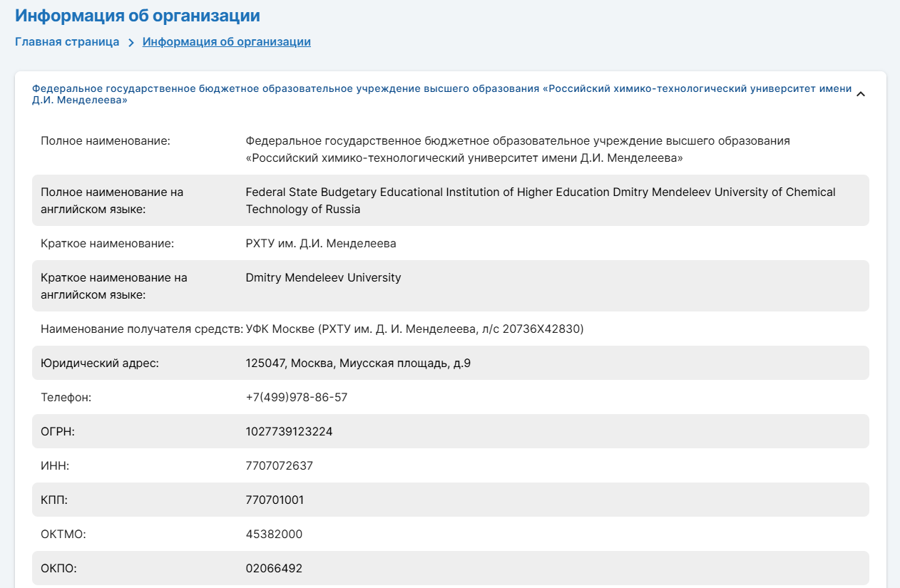900x588 pixels.
Task: Click the label Краткое наименование:
Action: 107,244
